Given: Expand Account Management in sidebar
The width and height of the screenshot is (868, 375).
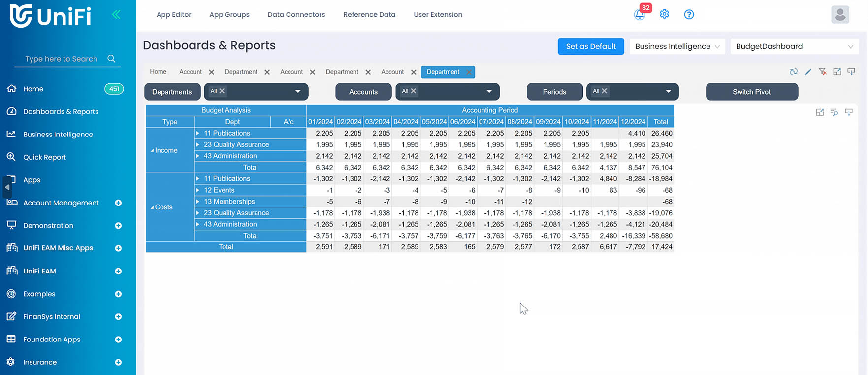Looking at the screenshot, I should pos(118,203).
